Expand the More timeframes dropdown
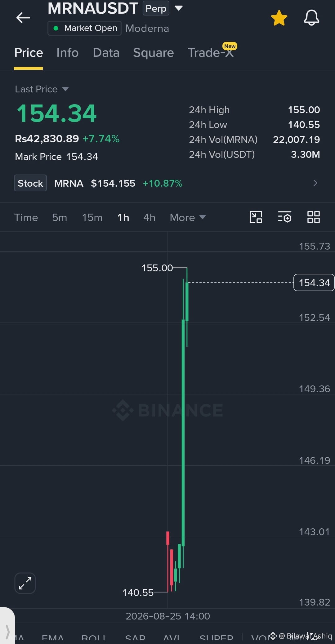This screenshot has height=644, width=335. tap(188, 217)
